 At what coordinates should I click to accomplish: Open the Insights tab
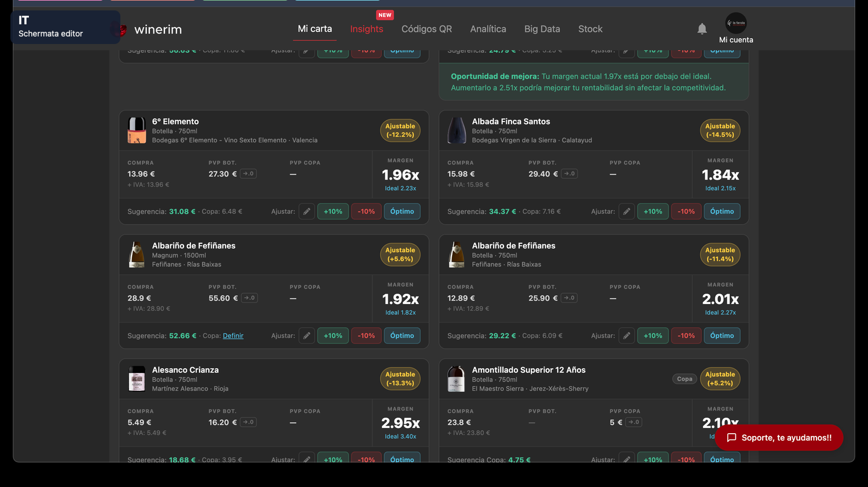point(367,29)
